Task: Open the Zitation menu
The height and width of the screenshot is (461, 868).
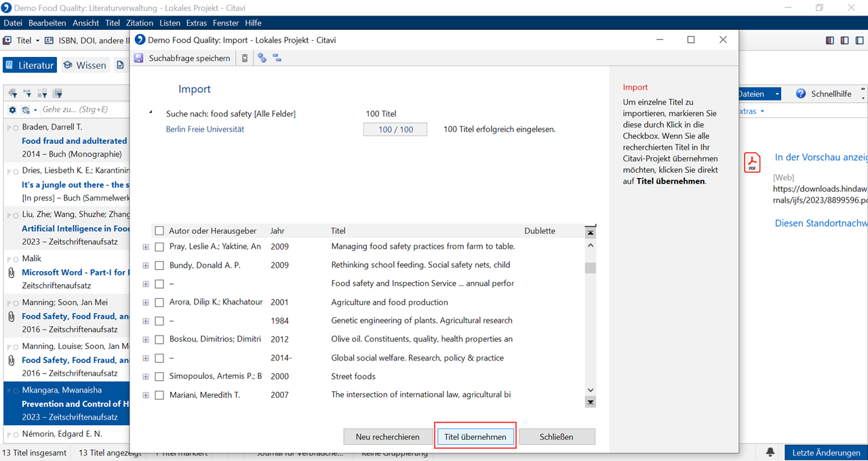Action: (x=140, y=23)
